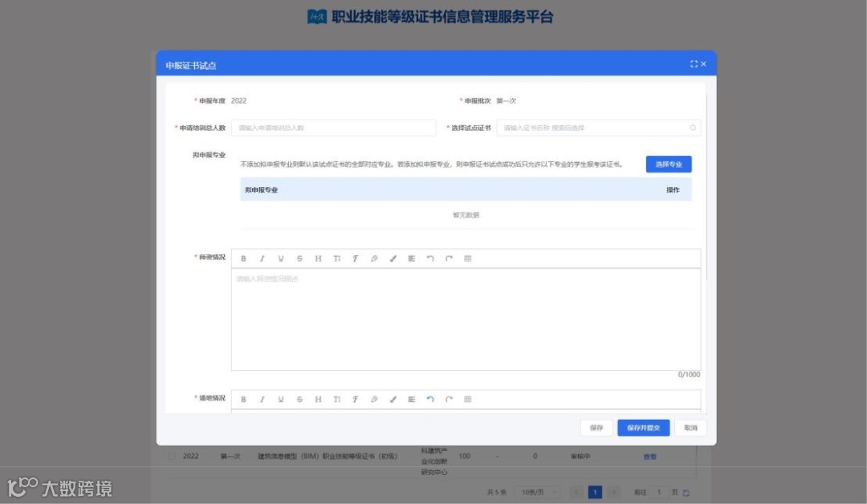Screen dimensions: 867x504
Task: Toggle strikethrough in 场地情况 editor toolbar
Action: coord(299,400)
